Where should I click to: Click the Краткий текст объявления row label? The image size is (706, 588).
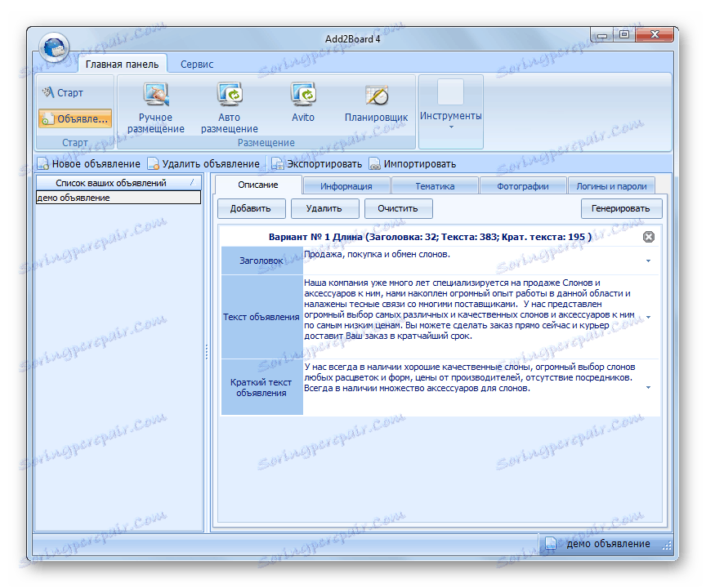[x=261, y=387]
